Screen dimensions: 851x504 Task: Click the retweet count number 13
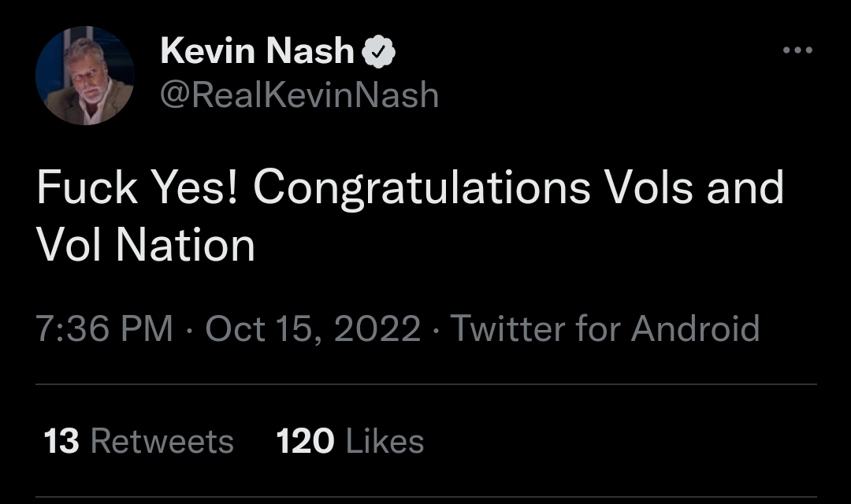click(x=61, y=441)
